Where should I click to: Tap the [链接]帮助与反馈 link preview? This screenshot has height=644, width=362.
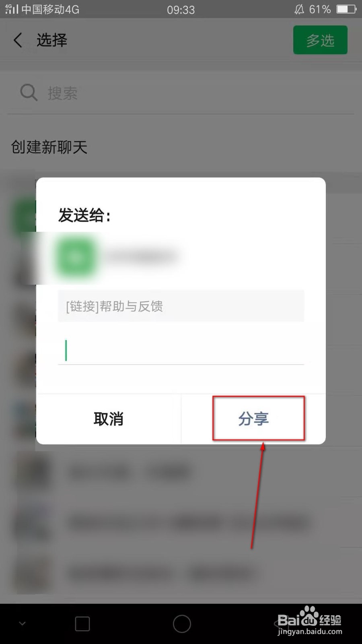[x=181, y=306]
